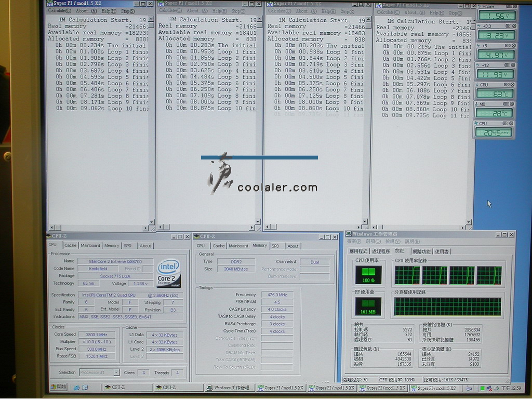The width and height of the screenshot is (532, 399).
Task: Click the green CPU usage tray icon
Action: [482, 388]
